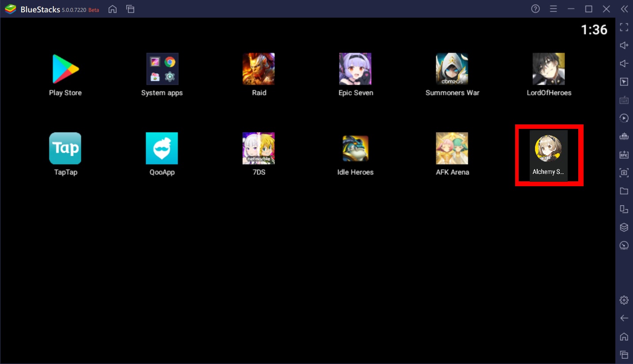The image size is (633, 364).
Task: Launch the Raid game
Action: [x=259, y=69]
